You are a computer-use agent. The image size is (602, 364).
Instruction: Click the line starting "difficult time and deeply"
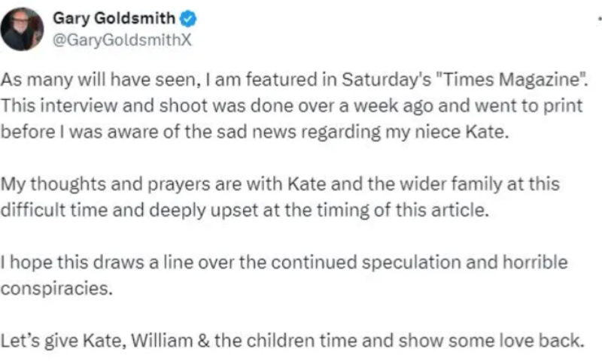click(x=245, y=210)
